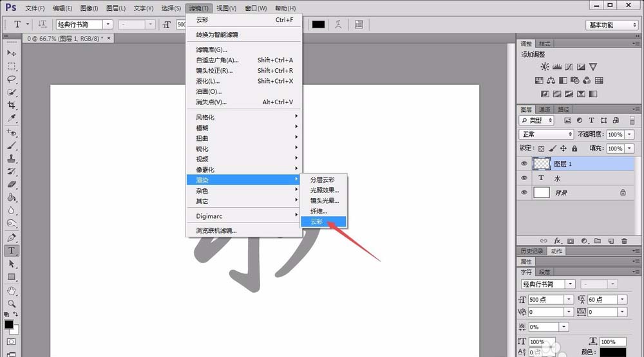Click the text color swatch in options bar
This screenshot has height=357, width=644.
pyautogui.click(x=318, y=24)
